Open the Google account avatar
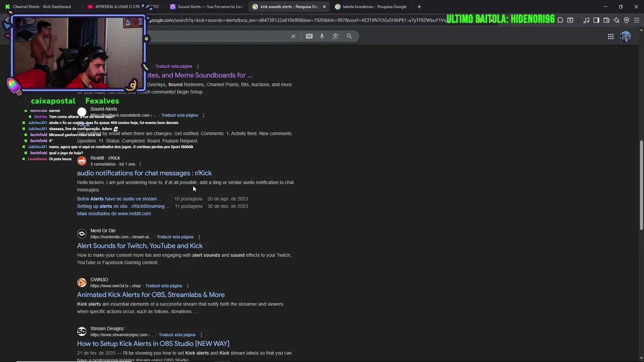This screenshot has height=362, width=644. tap(625, 36)
